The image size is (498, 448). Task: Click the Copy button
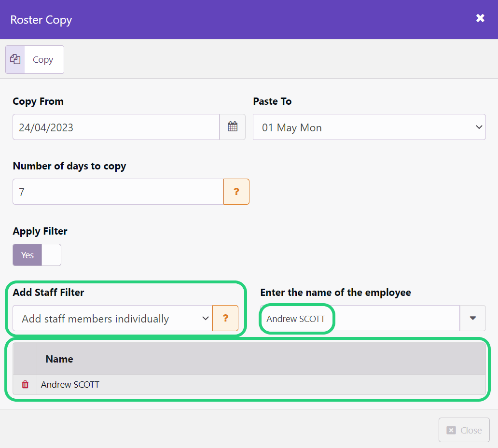pos(35,60)
